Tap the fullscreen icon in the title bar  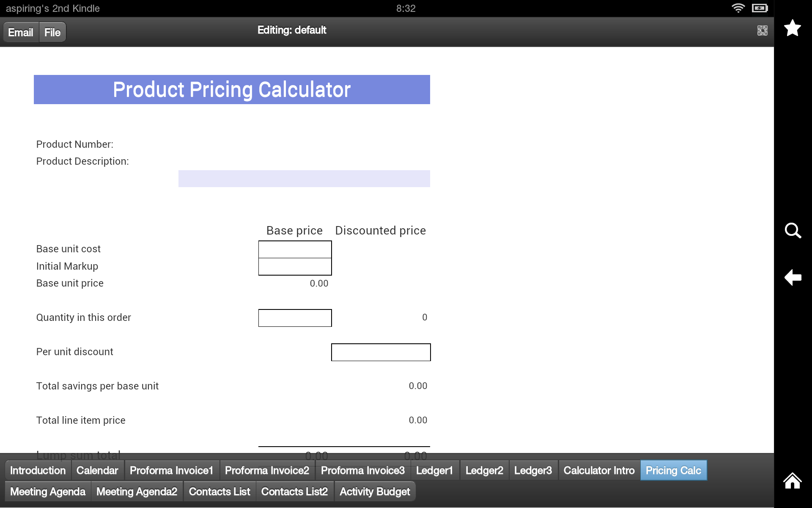762,30
